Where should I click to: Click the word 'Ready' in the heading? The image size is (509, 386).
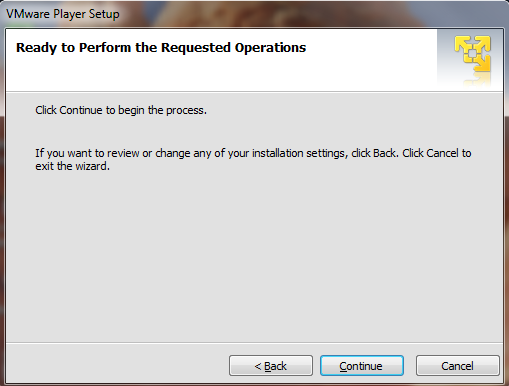[x=36, y=48]
